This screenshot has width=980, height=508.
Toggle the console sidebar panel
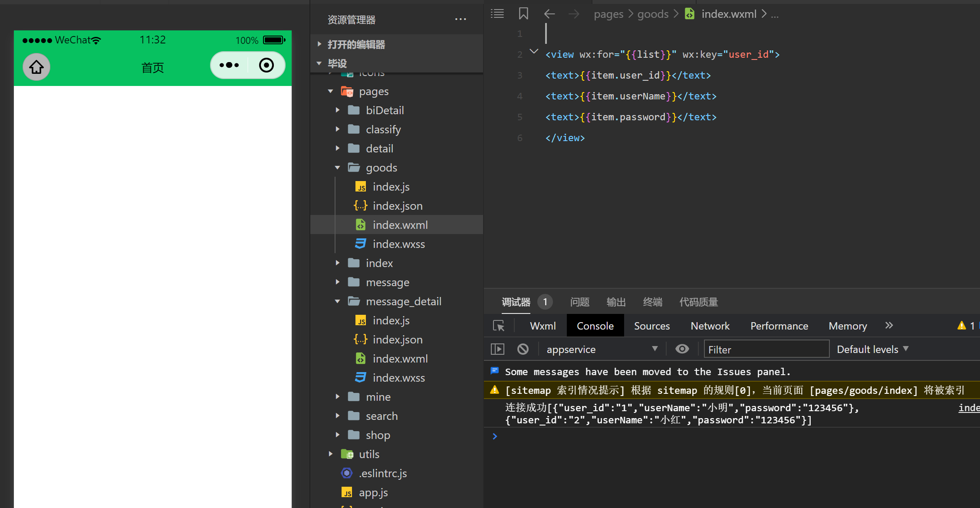click(x=497, y=349)
